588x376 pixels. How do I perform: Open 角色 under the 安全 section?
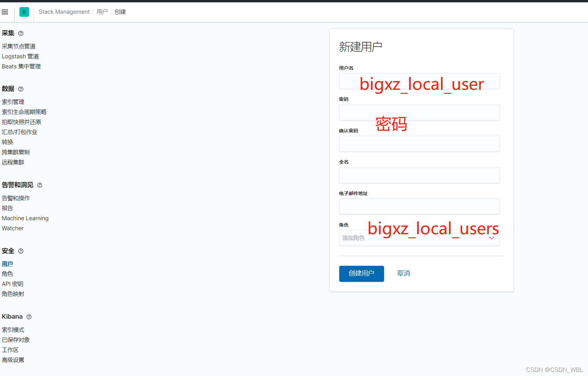click(x=7, y=274)
